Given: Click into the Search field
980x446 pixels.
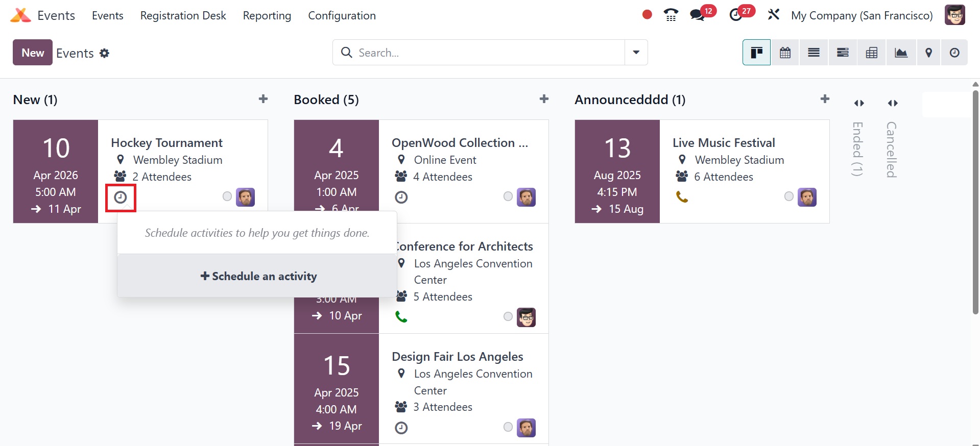Looking at the screenshot, I should [485, 53].
